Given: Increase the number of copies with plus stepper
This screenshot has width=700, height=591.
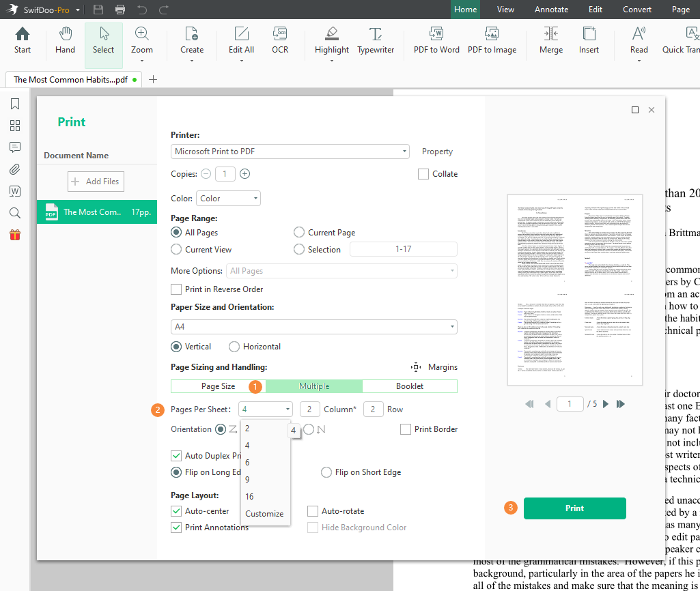Looking at the screenshot, I should 244,174.
